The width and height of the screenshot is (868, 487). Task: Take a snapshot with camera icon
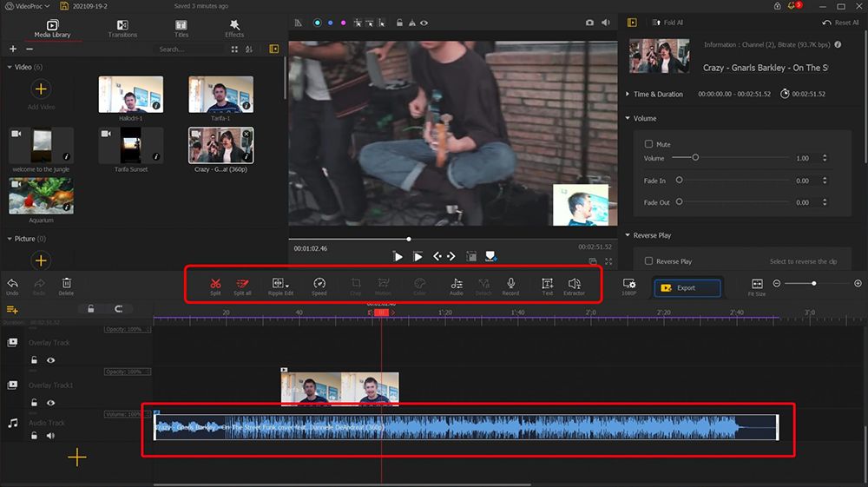(x=589, y=23)
